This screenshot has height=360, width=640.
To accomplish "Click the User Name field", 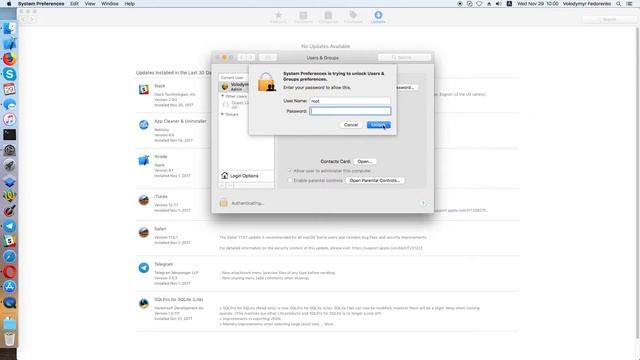I will coord(350,101).
